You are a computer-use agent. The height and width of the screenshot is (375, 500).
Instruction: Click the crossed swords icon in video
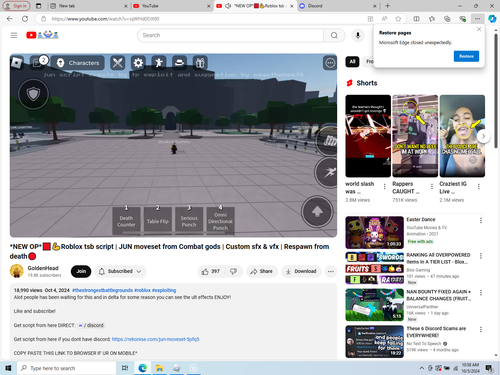pos(118,63)
